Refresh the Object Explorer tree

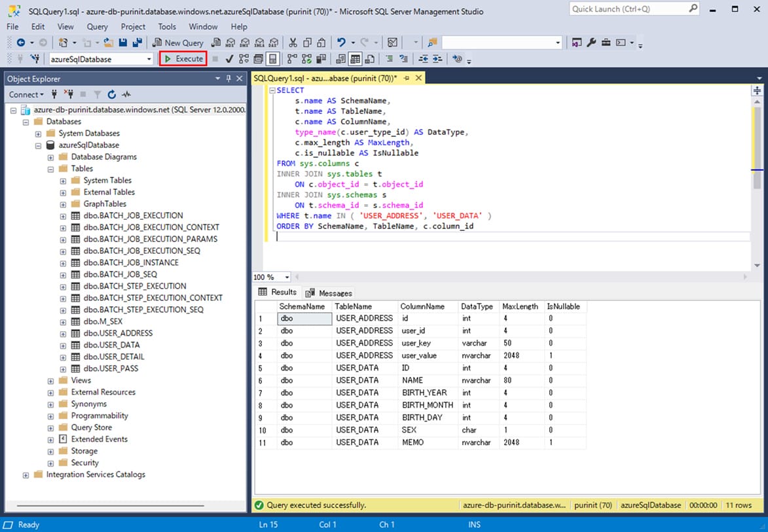tap(111, 94)
